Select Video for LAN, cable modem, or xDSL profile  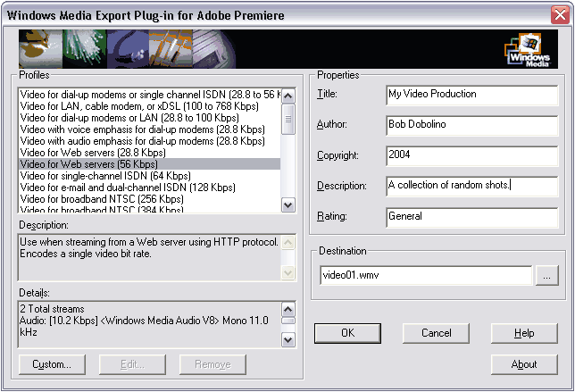tap(149, 106)
